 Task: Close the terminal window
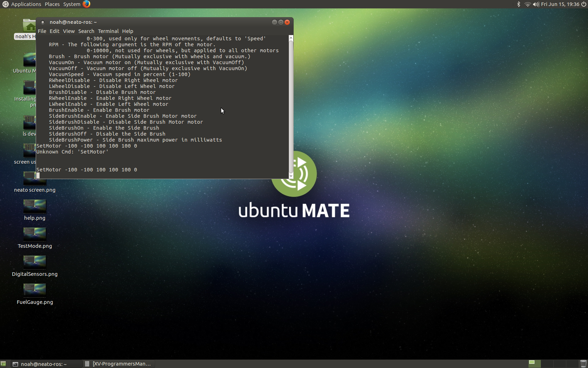[287, 22]
